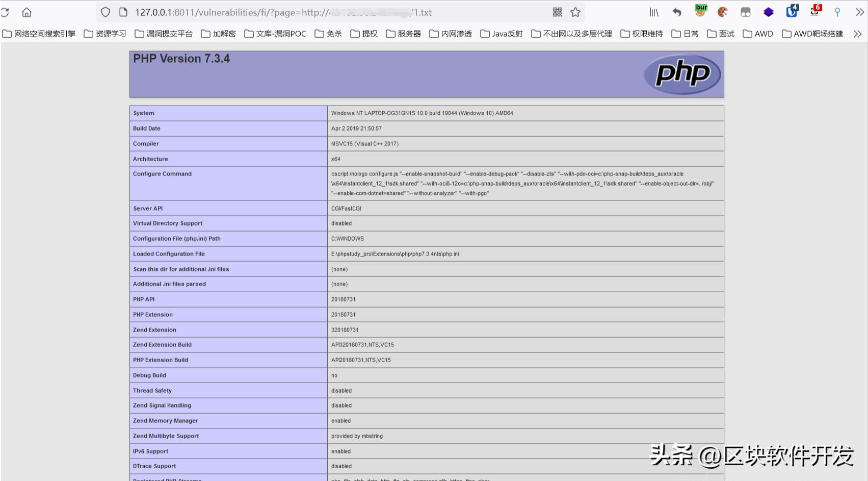Open the Firefox home page
The height and width of the screenshot is (481, 868).
(x=25, y=12)
